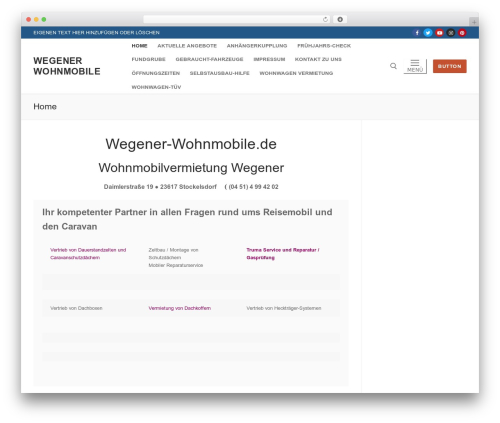Viewport: 500px width, 423px height.
Task: Open Fundgrube menu item
Action: click(148, 59)
